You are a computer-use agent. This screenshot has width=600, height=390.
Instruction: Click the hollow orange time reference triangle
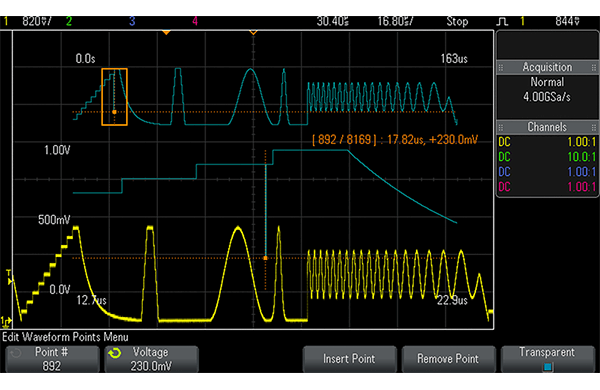click(x=253, y=33)
